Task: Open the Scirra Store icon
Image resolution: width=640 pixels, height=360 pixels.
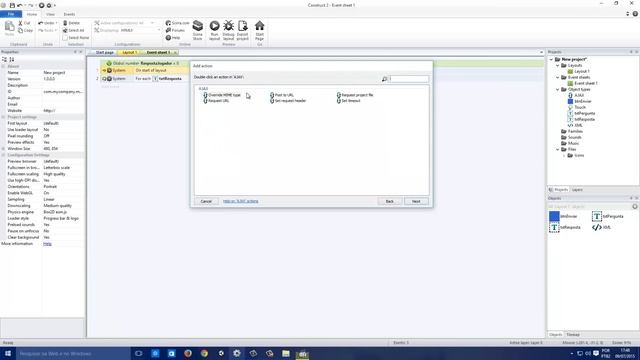Action: pyautogui.click(x=198, y=26)
